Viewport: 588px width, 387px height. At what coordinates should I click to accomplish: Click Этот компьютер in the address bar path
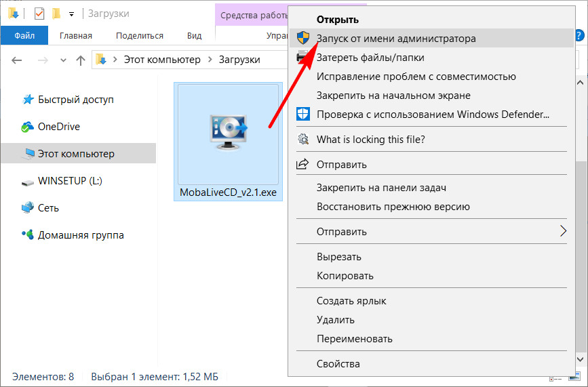161,60
